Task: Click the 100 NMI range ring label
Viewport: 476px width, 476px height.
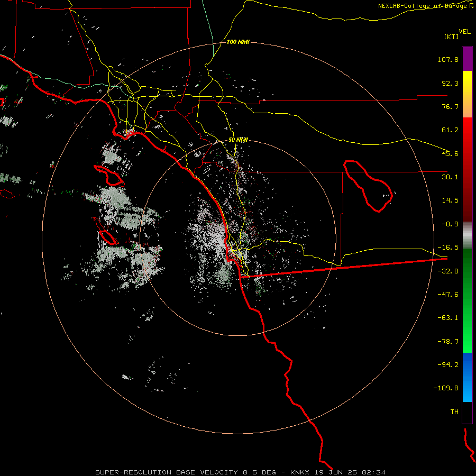Action: [238, 42]
